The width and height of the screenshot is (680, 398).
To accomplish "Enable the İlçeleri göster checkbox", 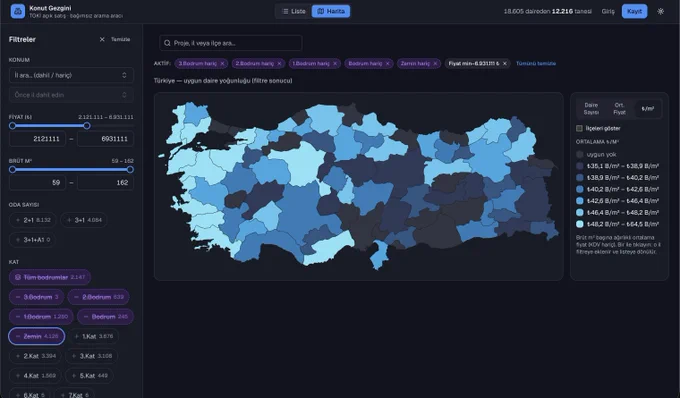I will (x=579, y=128).
